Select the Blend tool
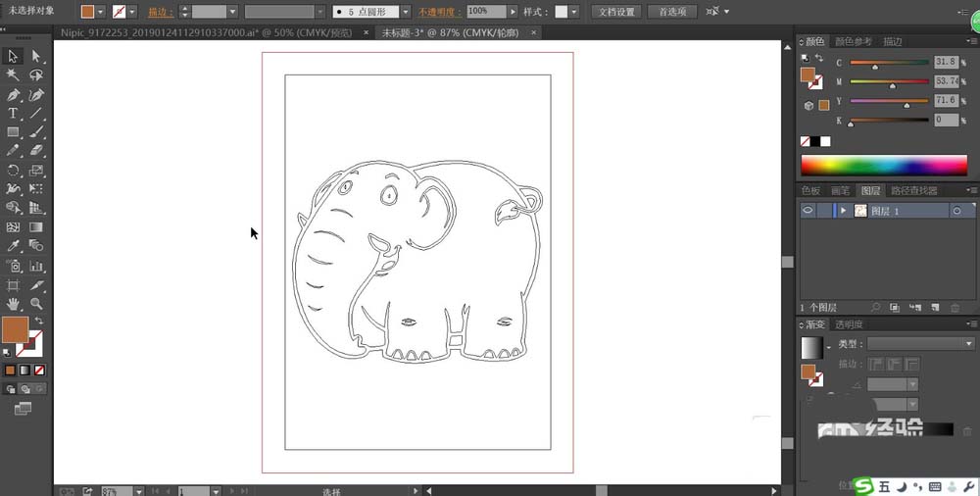This screenshot has width=980, height=496. click(x=36, y=246)
